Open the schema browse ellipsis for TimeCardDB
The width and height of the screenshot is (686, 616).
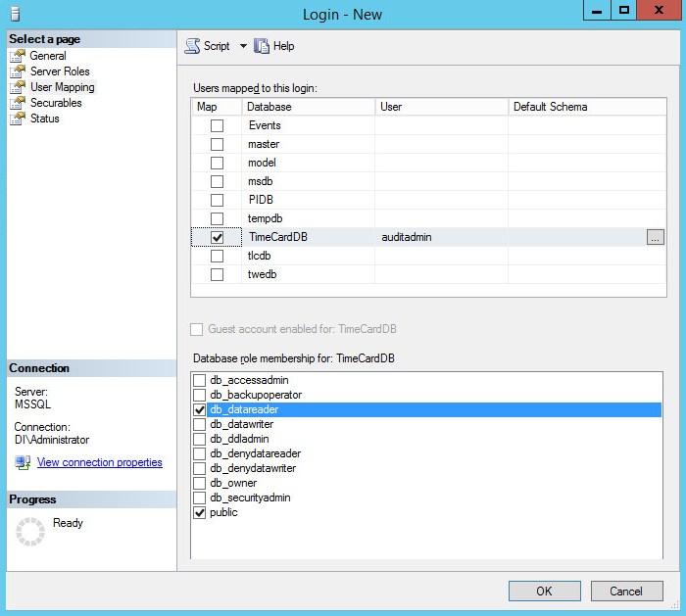pos(656,237)
